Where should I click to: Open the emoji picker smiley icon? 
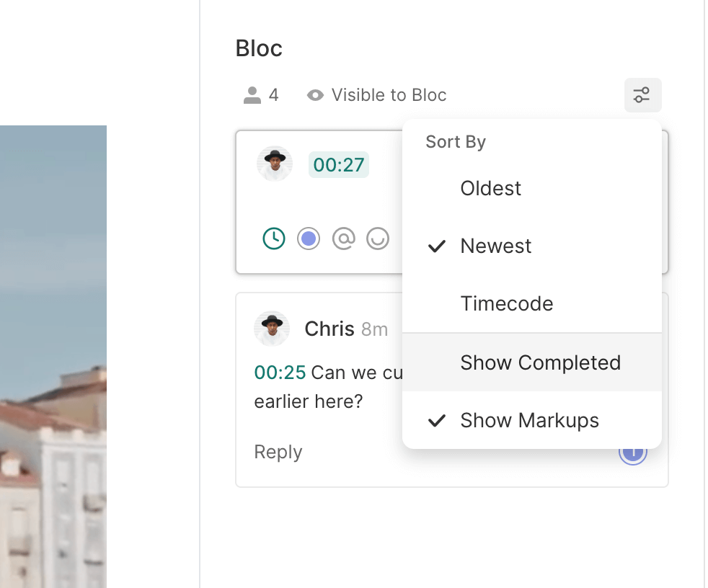coord(378,239)
